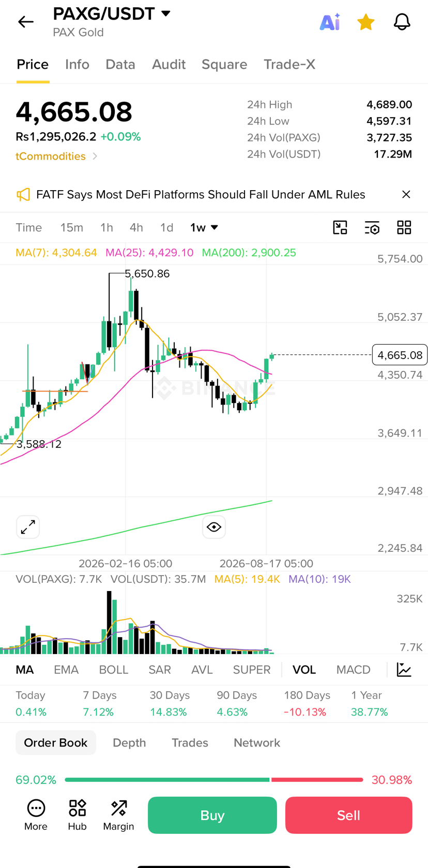Tap the red Sell button
428x868 pixels.
pyautogui.click(x=349, y=815)
